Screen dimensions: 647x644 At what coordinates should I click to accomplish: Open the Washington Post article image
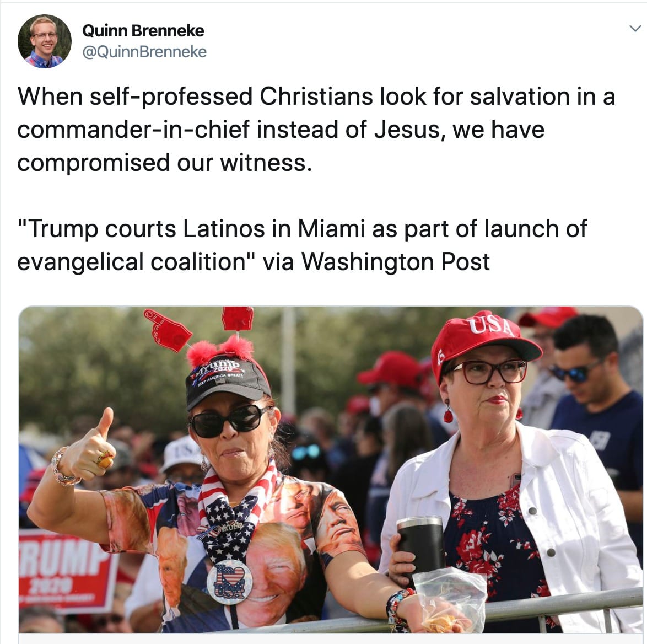click(x=331, y=469)
